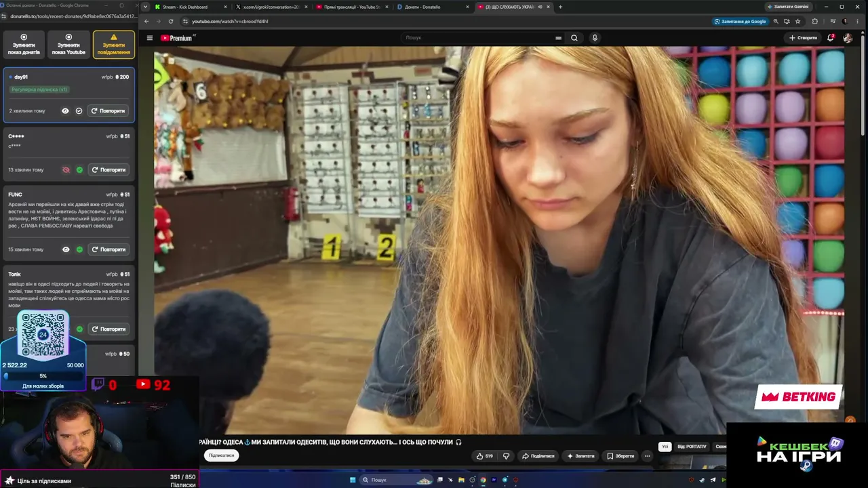Run the YouTube search magnifier button
The height and width of the screenshot is (488, 868).
[574, 38]
